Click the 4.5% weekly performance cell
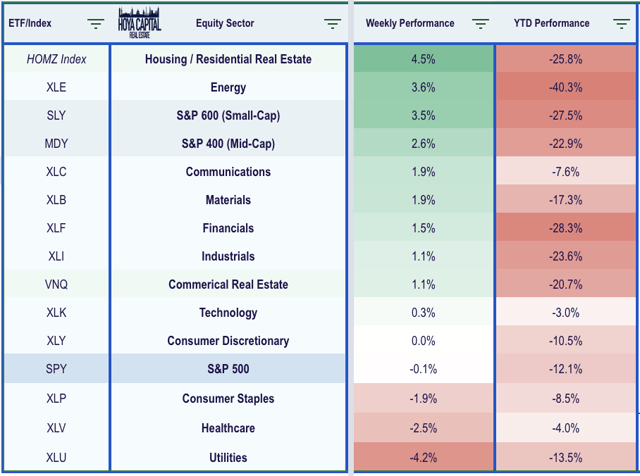This screenshot has height=476, width=640. (423, 59)
